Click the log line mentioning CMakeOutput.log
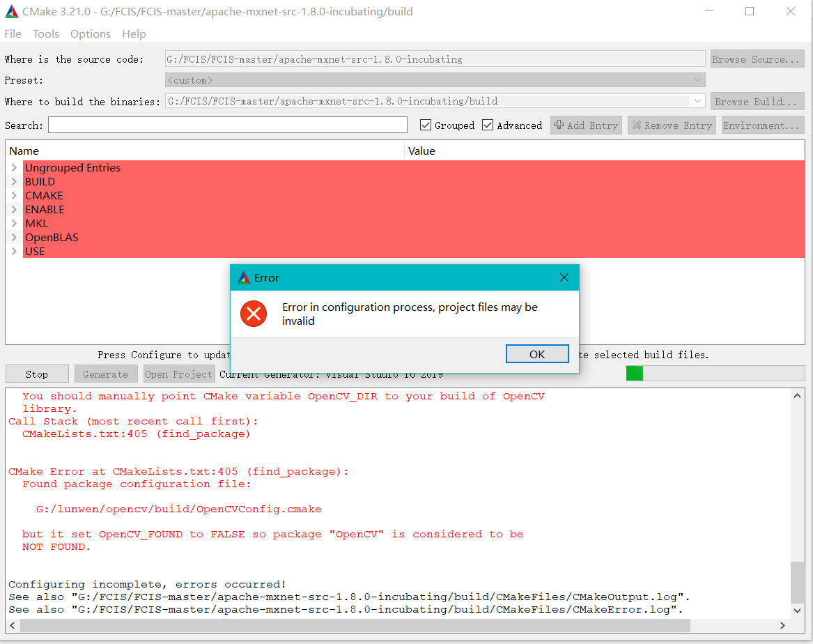The width and height of the screenshot is (813, 644). pos(349,597)
